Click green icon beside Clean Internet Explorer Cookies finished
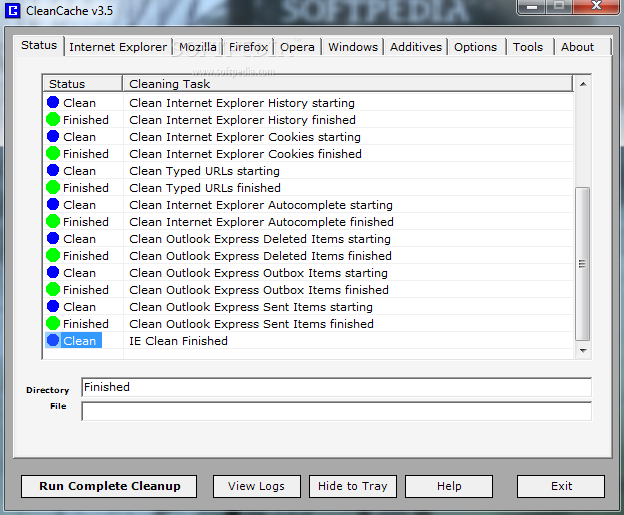 [53, 153]
